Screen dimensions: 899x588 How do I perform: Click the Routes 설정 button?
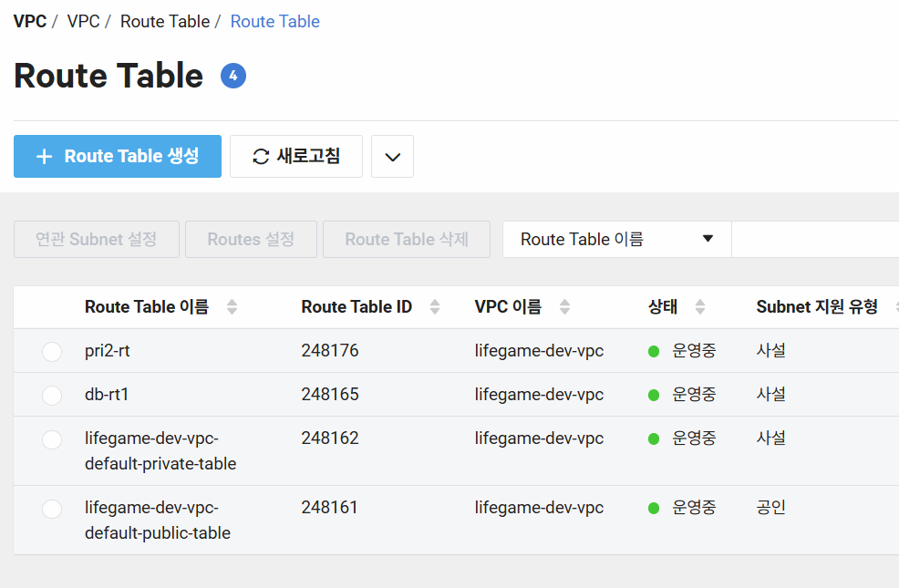(x=251, y=240)
